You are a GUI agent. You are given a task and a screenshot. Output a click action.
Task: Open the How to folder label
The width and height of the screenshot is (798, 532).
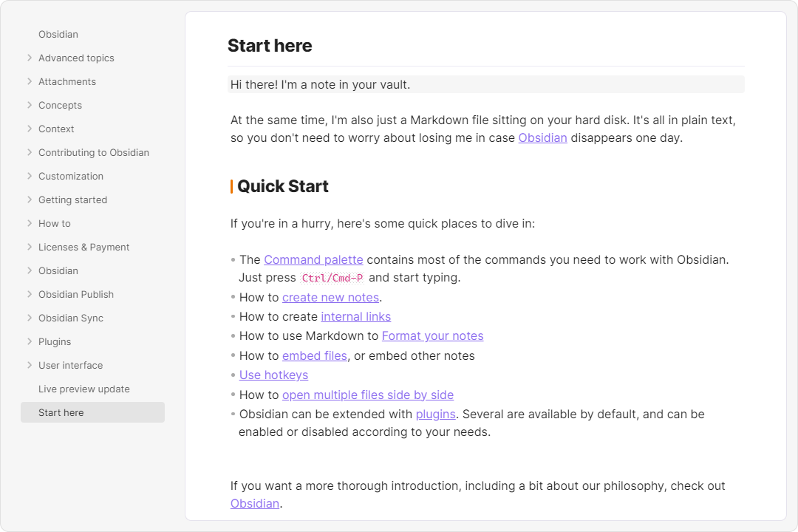(55, 223)
